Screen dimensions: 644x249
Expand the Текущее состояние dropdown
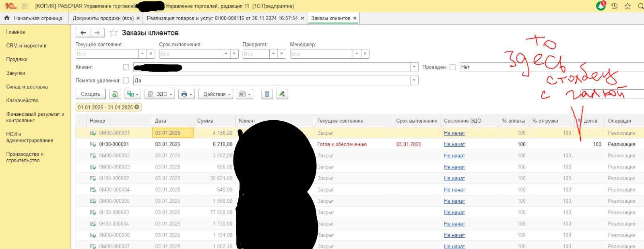tap(142, 54)
